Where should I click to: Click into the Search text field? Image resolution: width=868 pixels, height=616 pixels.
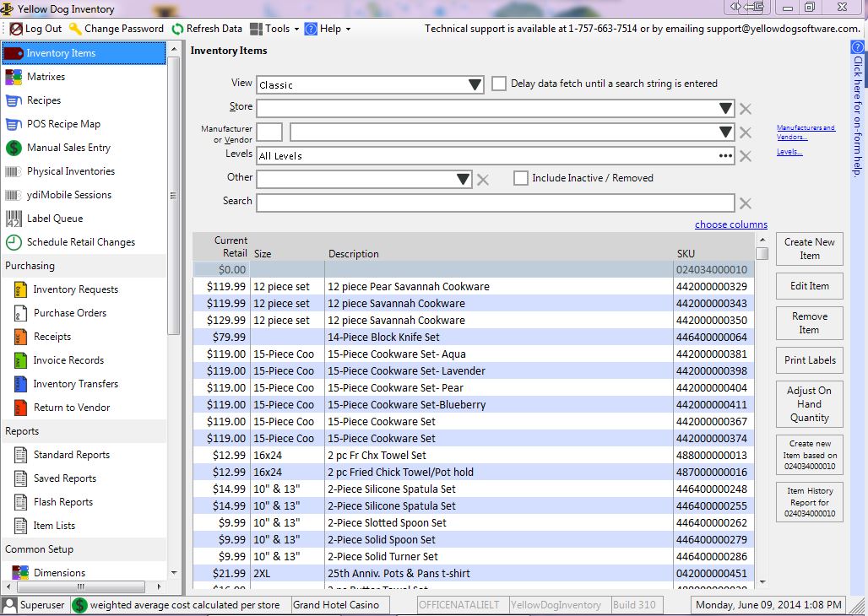495,203
